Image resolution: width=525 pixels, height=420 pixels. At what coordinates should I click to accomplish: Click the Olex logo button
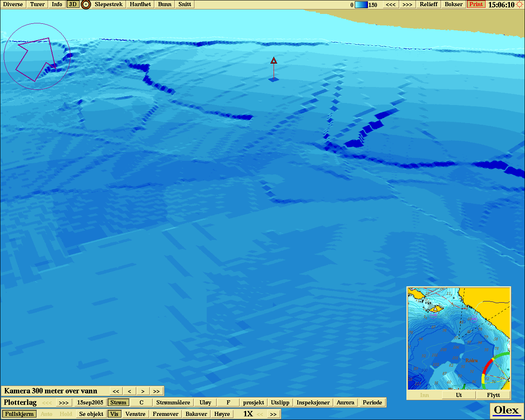click(506, 410)
